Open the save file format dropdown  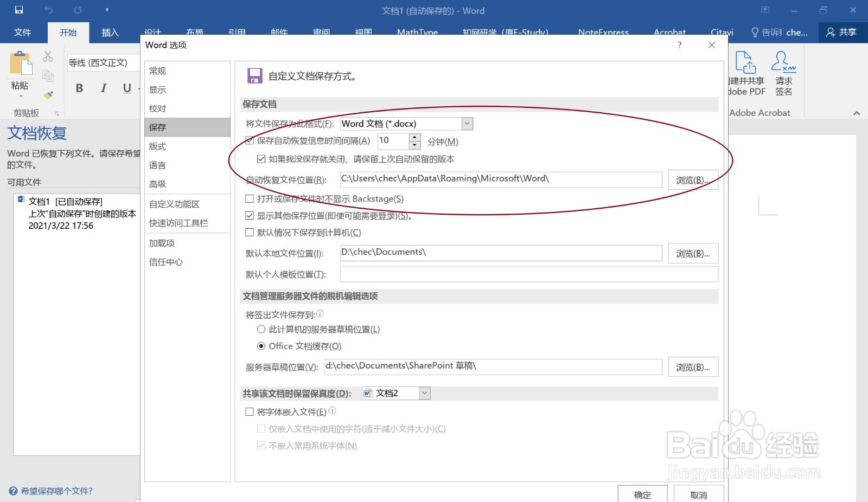pos(467,124)
